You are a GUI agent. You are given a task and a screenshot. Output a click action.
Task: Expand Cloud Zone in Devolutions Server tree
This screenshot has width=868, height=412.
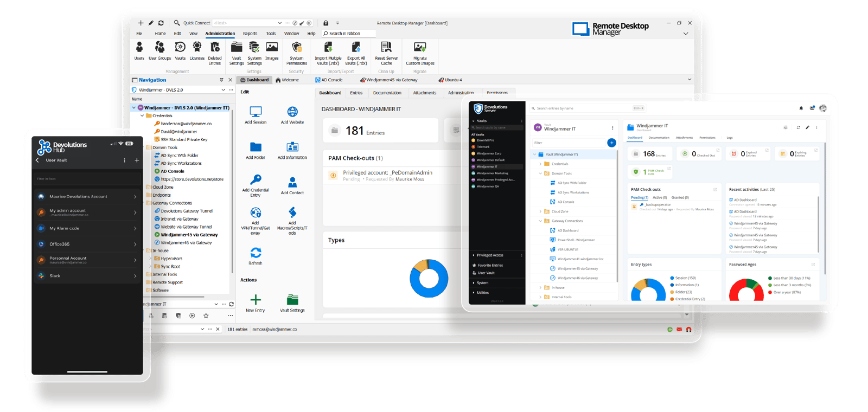[540, 211]
